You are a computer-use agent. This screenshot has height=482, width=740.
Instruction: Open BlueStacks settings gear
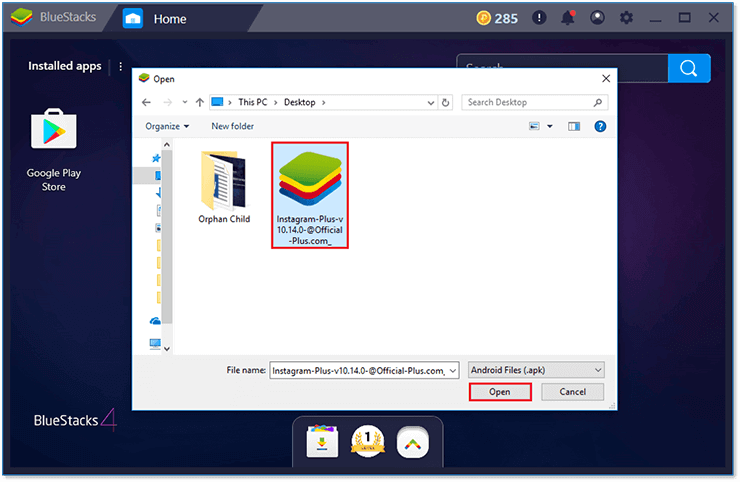tap(626, 18)
